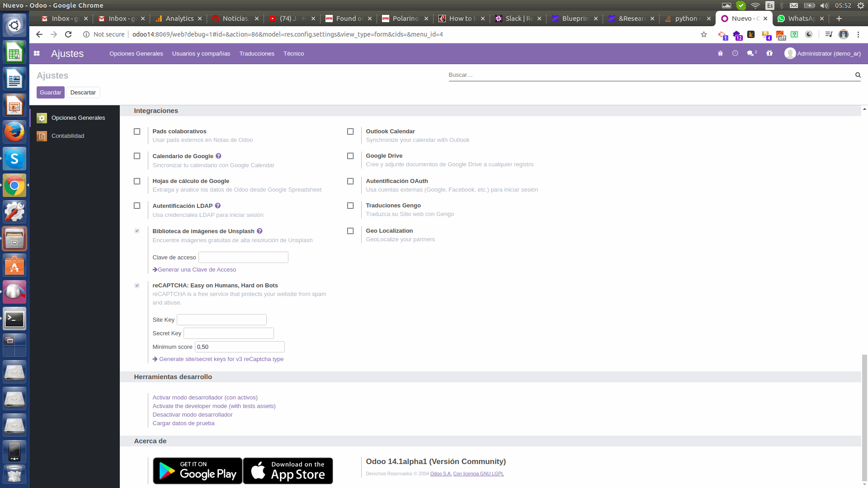Enable Autentificación OAuth checkbox
Image resolution: width=868 pixels, height=488 pixels.
click(x=350, y=181)
